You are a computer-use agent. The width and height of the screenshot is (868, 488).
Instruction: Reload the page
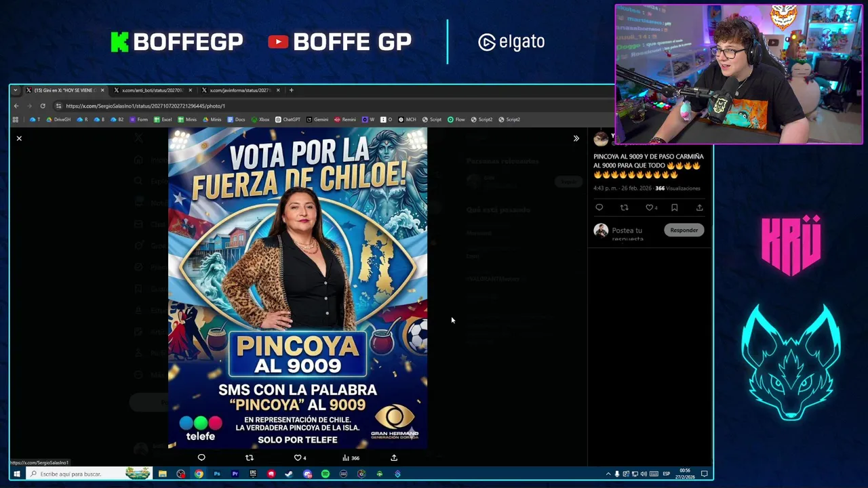43,106
